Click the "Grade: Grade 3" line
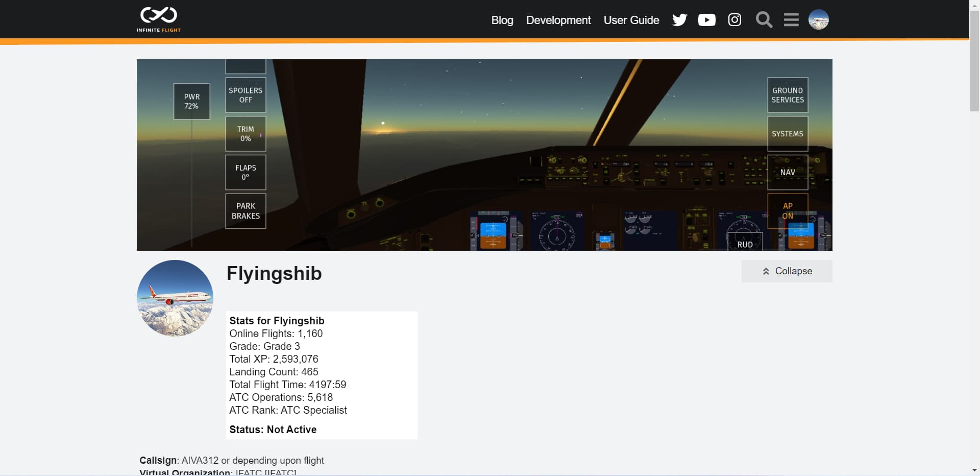Image resolution: width=980 pixels, height=476 pixels. [x=264, y=346]
